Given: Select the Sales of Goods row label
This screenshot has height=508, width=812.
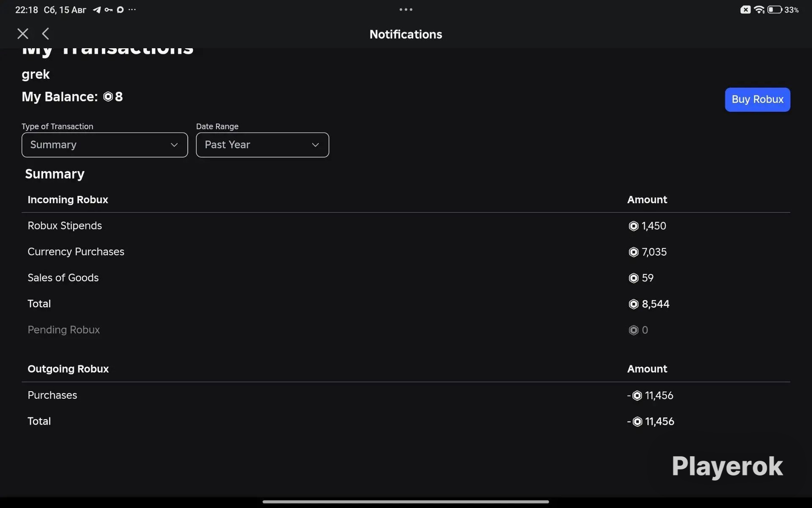Looking at the screenshot, I should (63, 277).
